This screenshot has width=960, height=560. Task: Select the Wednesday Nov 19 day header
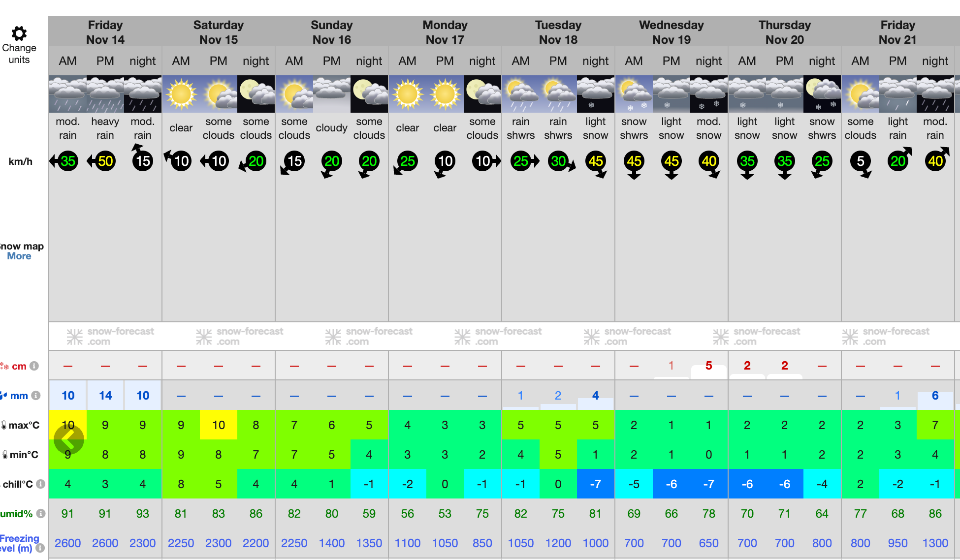point(671,32)
